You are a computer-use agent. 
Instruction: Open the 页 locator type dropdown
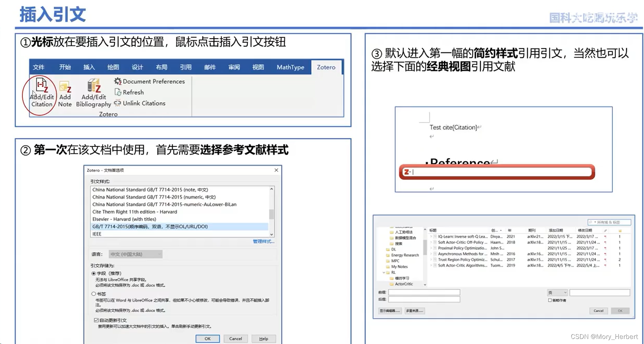[x=557, y=293]
